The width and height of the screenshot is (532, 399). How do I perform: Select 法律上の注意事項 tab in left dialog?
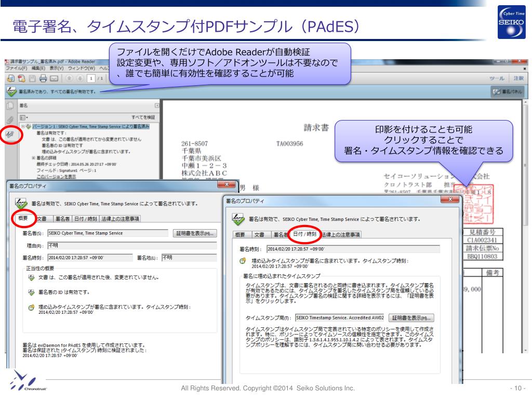pos(120,219)
